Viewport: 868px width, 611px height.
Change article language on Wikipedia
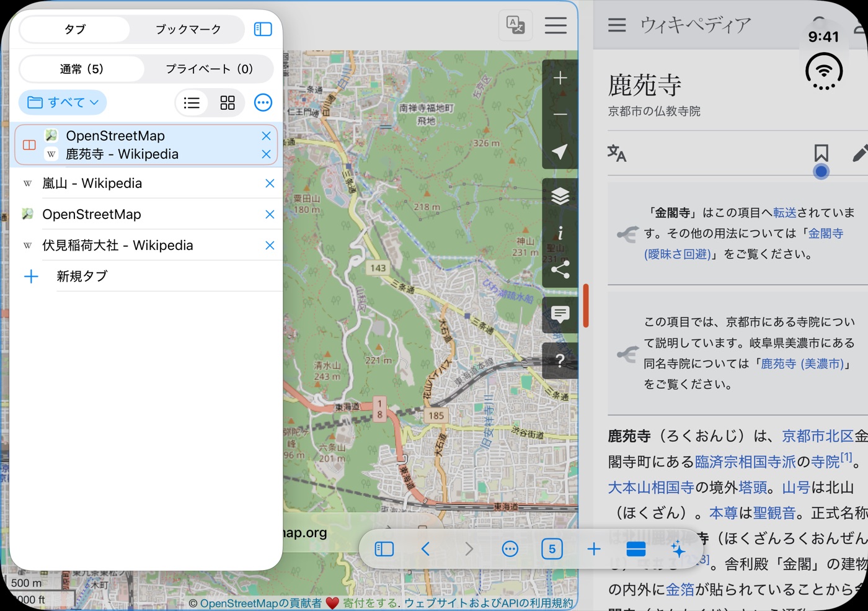617,153
